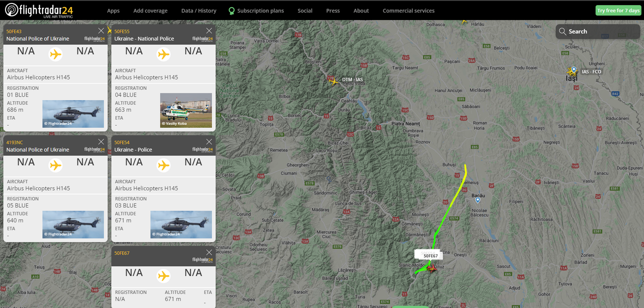644x308 pixels.
Task: Open the Add coverage menu
Action: [x=150, y=11]
